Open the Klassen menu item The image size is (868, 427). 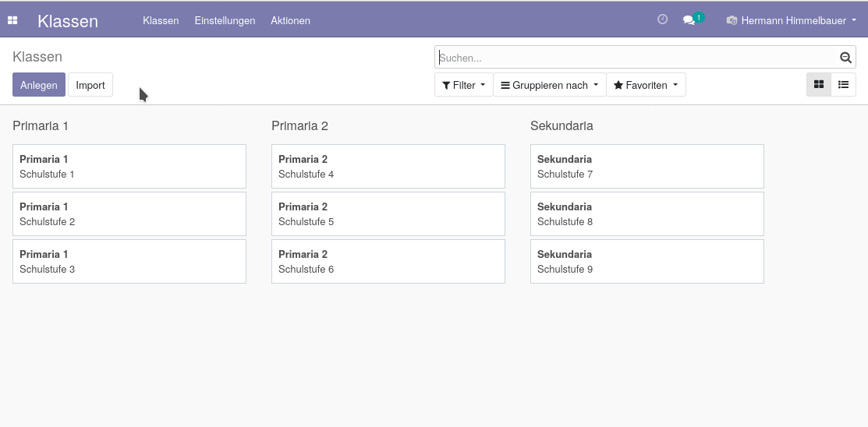click(x=161, y=20)
